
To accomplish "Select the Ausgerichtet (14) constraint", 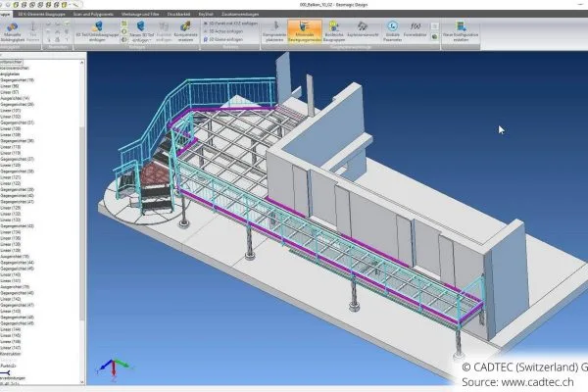I will pyautogui.click(x=15, y=98).
